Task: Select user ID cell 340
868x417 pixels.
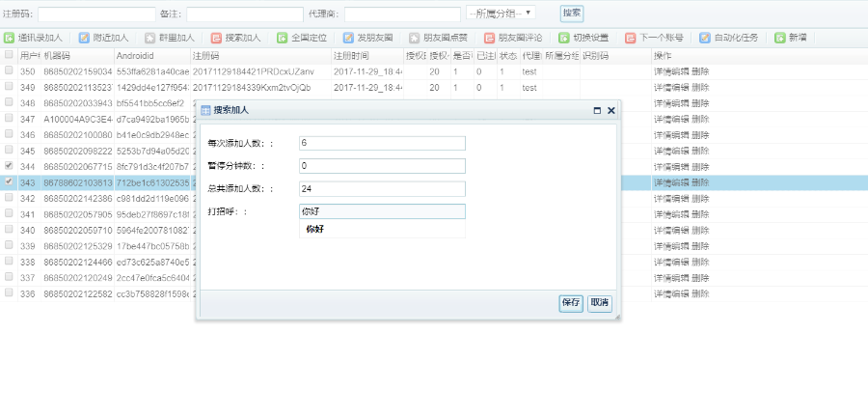Action: click(29, 230)
